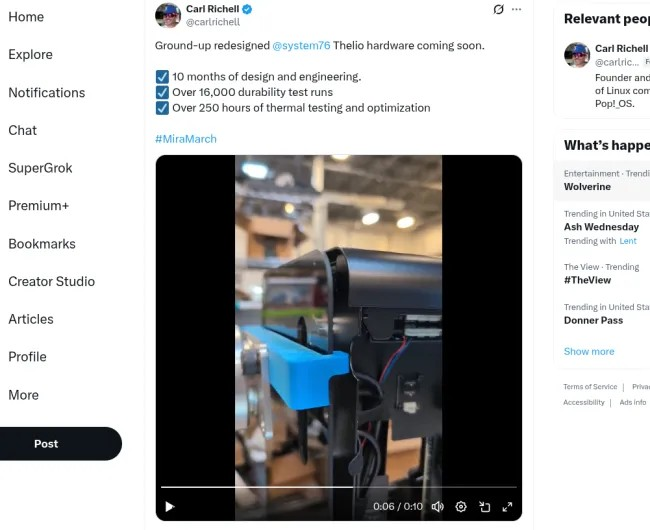
Task: Click the verified badge beside Carl Richell
Action: [x=247, y=9]
